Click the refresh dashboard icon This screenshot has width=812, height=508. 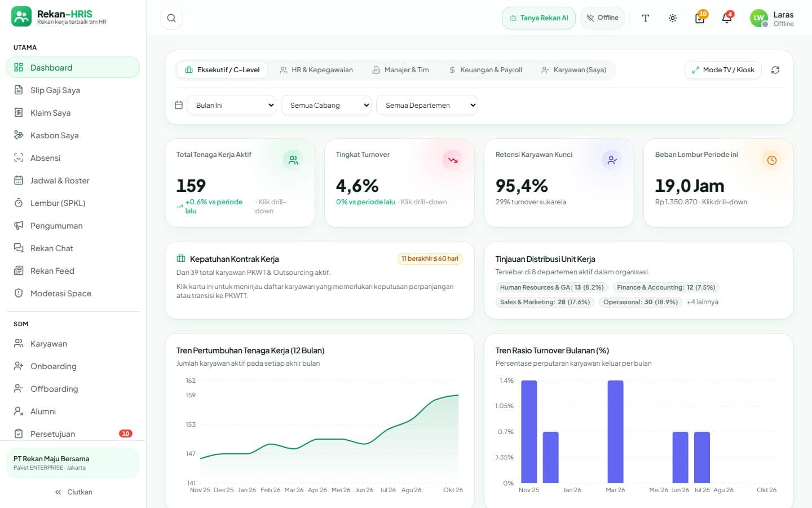[x=775, y=70]
